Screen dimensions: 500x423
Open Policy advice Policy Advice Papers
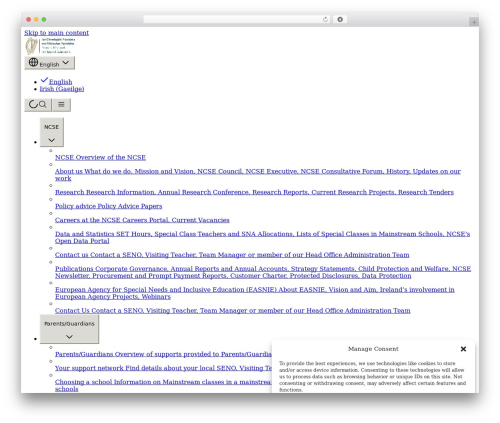[109, 206]
